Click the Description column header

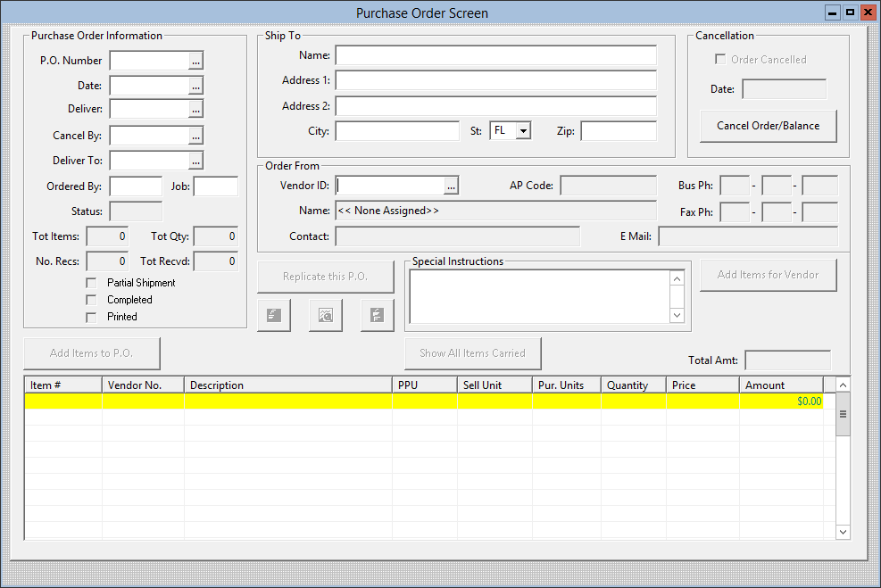pos(288,385)
